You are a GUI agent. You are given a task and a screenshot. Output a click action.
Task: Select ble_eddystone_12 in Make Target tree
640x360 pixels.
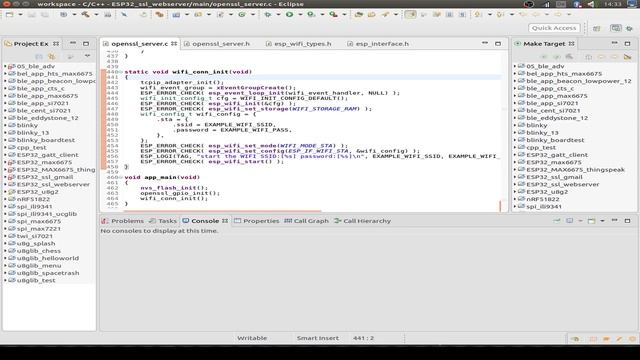point(557,118)
